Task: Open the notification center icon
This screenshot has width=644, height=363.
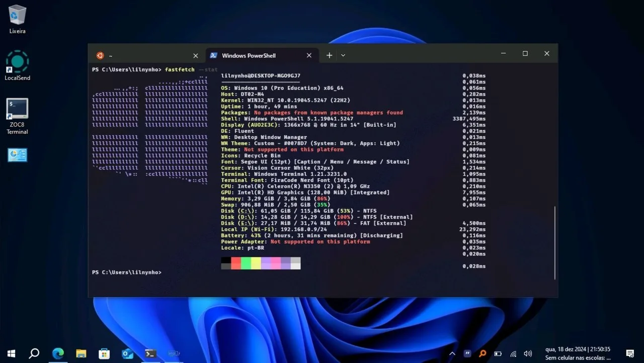Action: [x=629, y=353]
